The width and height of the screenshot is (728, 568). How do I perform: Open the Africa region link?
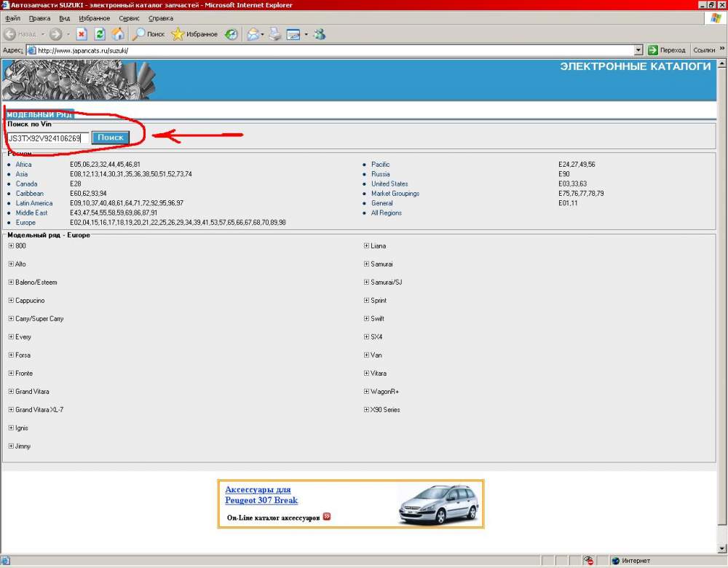tap(24, 165)
